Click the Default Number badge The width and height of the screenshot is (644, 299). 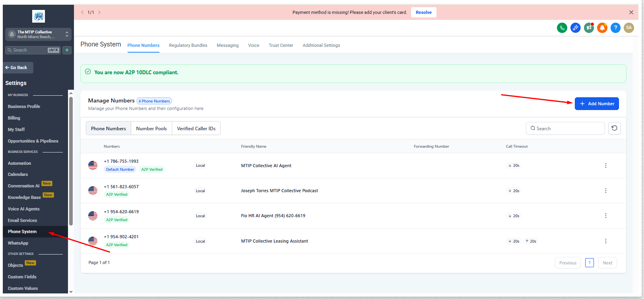[x=120, y=170]
